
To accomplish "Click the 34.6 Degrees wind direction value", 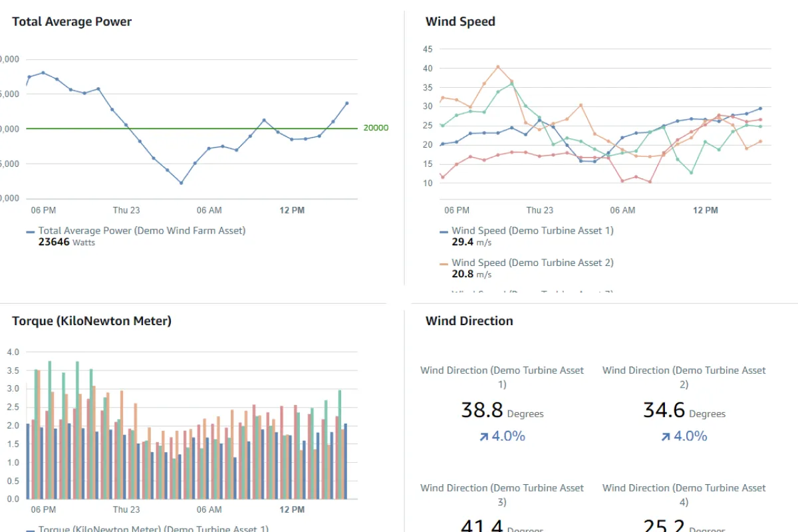I will pos(664,410).
